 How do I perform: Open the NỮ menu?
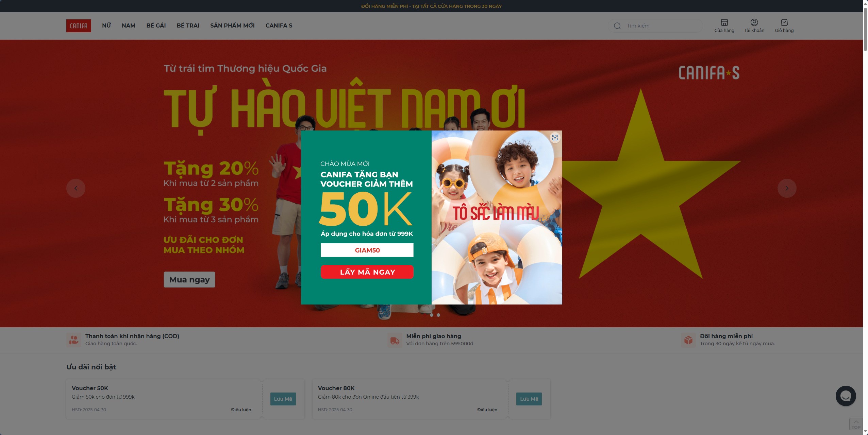[106, 25]
